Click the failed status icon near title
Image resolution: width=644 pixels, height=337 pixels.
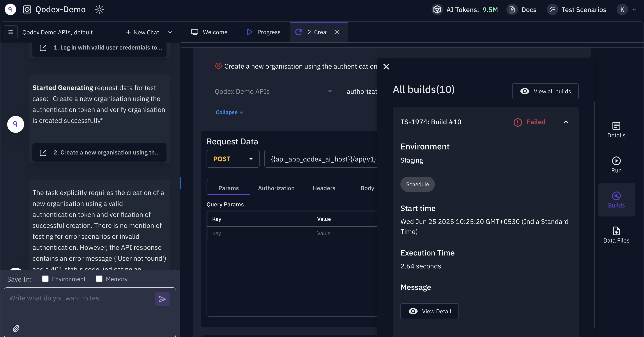(218, 66)
